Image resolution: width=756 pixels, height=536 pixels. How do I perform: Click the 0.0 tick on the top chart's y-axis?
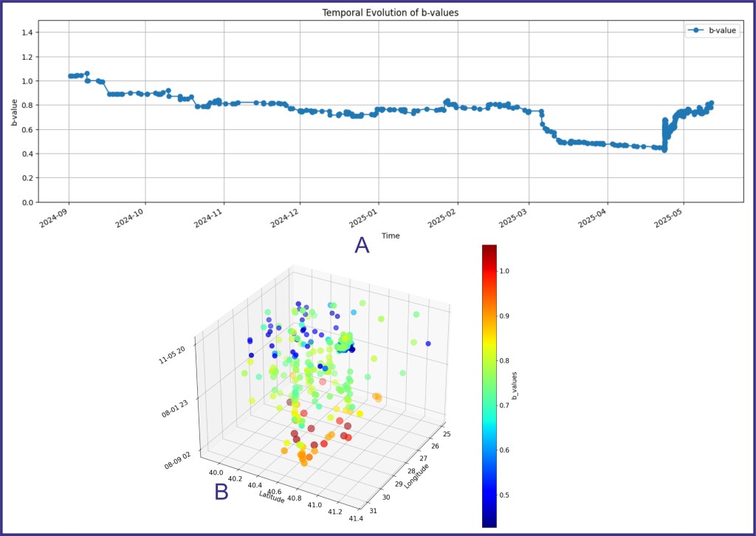tap(27, 202)
